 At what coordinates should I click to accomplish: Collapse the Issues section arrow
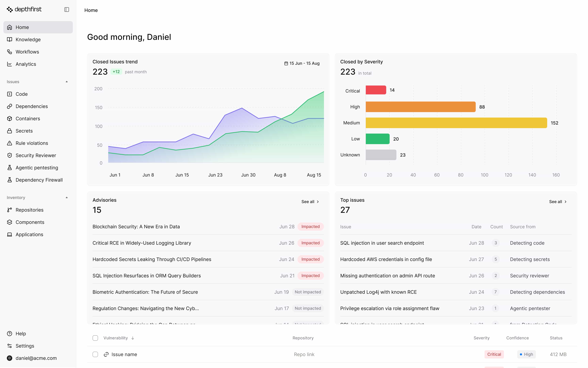[67, 82]
